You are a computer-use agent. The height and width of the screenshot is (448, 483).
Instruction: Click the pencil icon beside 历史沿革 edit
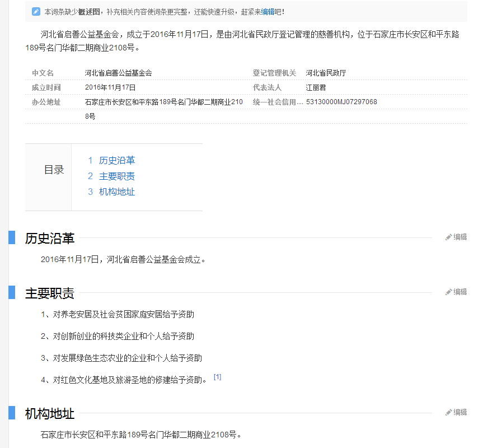click(448, 237)
